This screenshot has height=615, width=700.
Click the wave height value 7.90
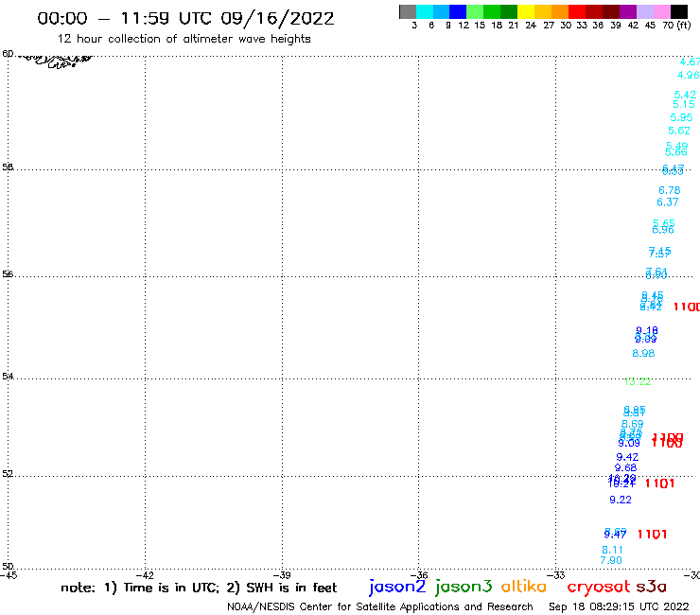[611, 560]
